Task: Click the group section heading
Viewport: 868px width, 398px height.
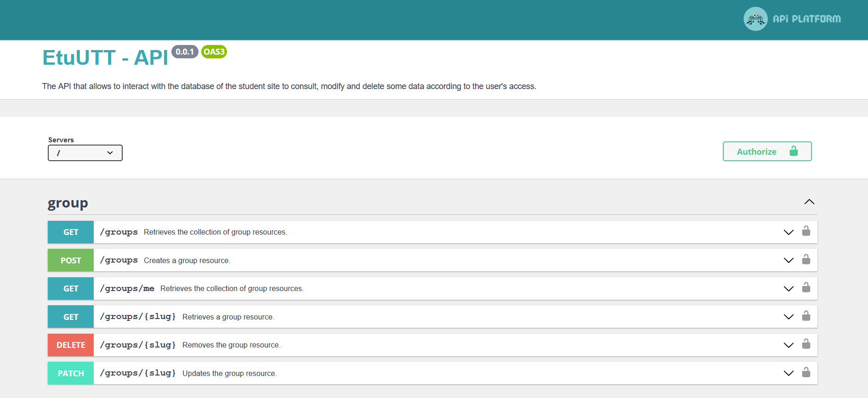Action: click(68, 202)
